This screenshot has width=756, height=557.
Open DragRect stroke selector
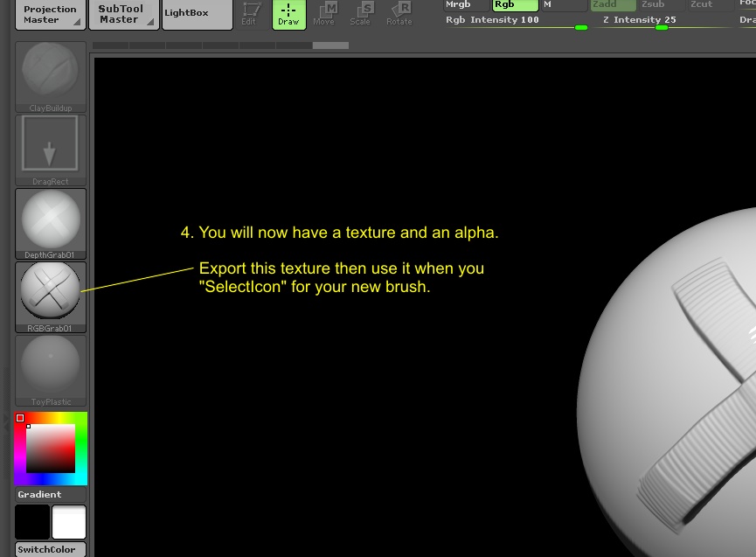pos(51,150)
